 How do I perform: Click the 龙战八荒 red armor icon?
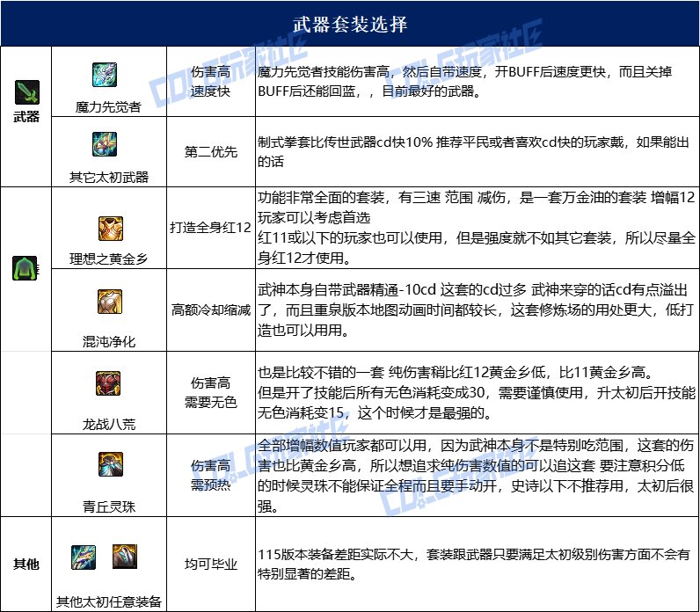(x=108, y=383)
